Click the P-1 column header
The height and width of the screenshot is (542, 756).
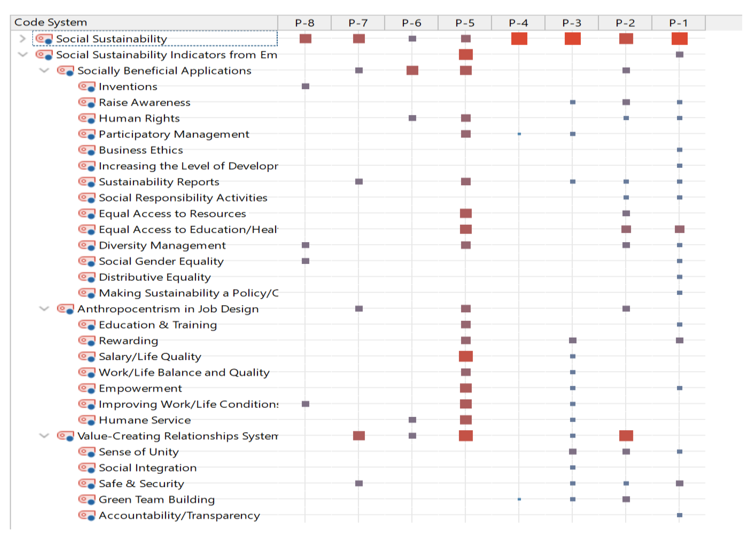678,23
